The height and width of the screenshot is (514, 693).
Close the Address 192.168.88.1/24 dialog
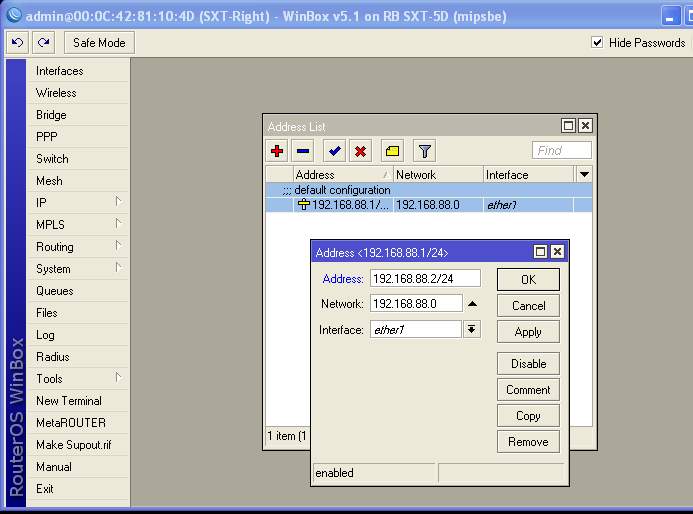pyautogui.click(x=557, y=251)
